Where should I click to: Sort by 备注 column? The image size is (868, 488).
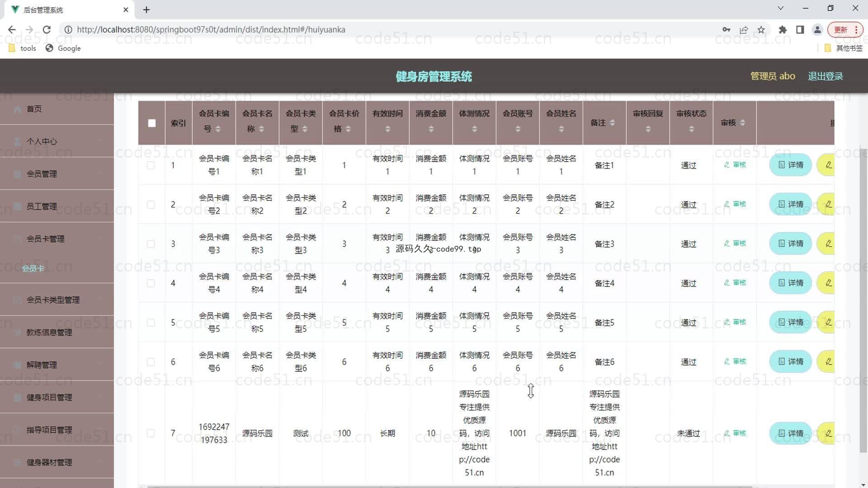click(x=612, y=123)
